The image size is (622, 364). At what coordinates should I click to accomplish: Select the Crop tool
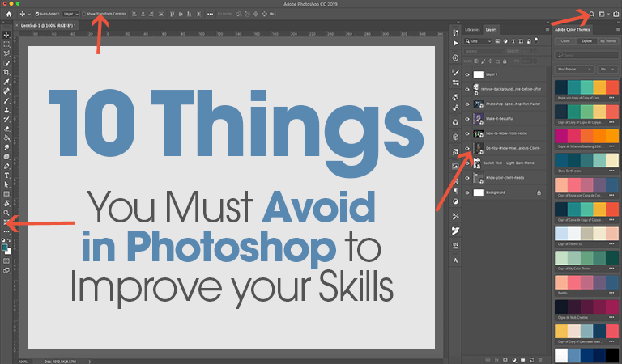[6, 73]
